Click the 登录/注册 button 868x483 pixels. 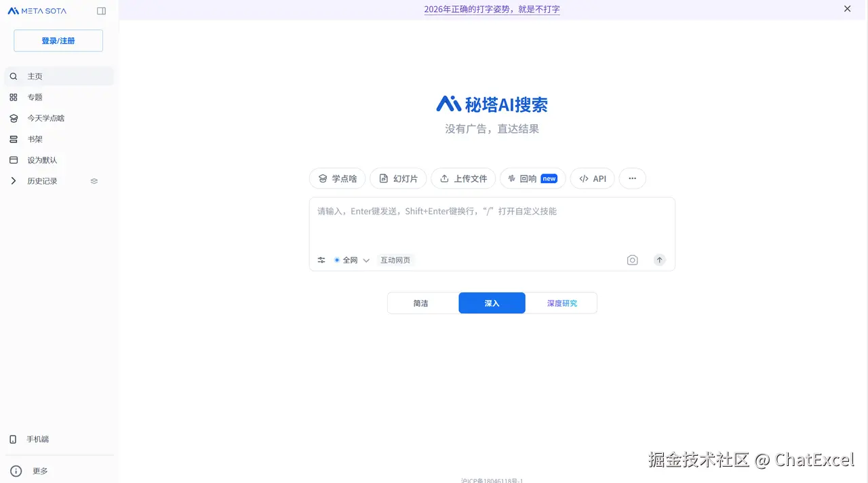pos(58,41)
